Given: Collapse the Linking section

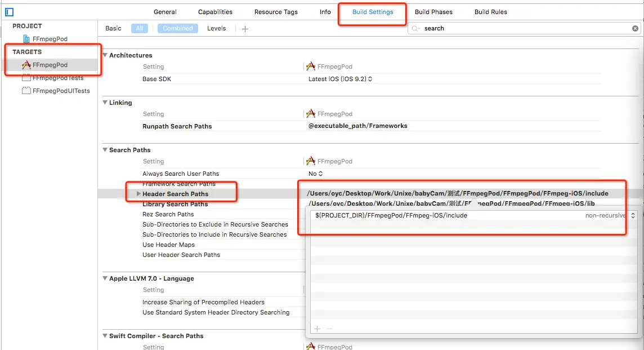Looking at the screenshot, I should coord(105,103).
